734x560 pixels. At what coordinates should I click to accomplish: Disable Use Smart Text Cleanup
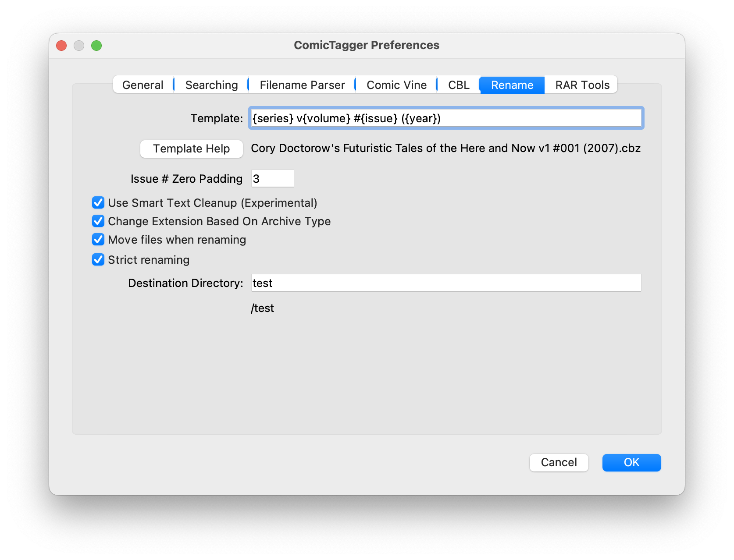98,202
